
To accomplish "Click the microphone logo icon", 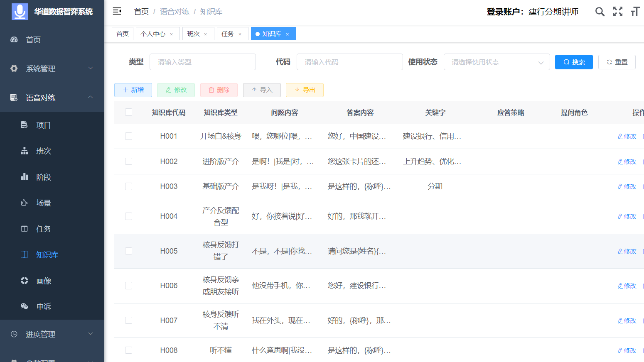I will pos(20,11).
